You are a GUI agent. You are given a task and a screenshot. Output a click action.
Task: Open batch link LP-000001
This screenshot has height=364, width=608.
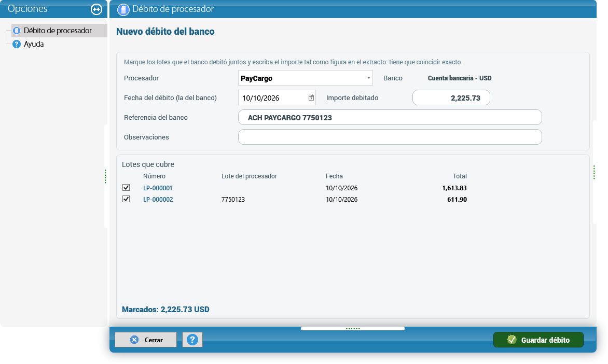(158, 188)
